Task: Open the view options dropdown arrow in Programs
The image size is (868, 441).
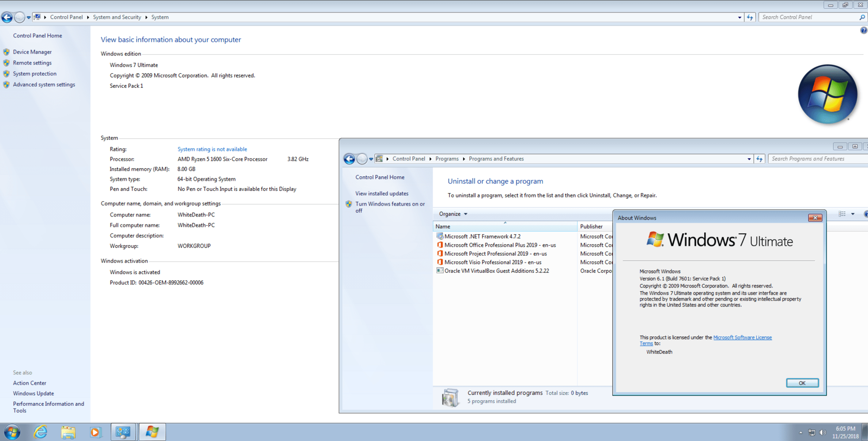Action: point(853,214)
